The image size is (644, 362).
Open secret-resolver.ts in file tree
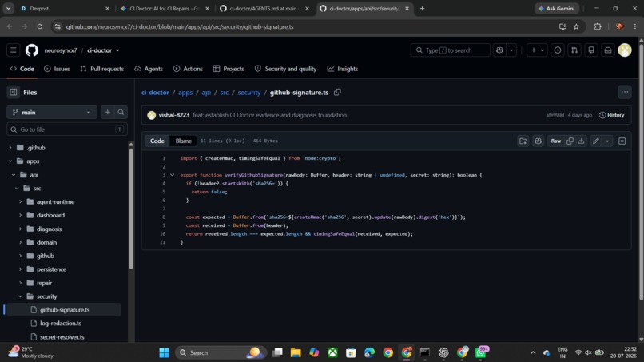click(62, 337)
